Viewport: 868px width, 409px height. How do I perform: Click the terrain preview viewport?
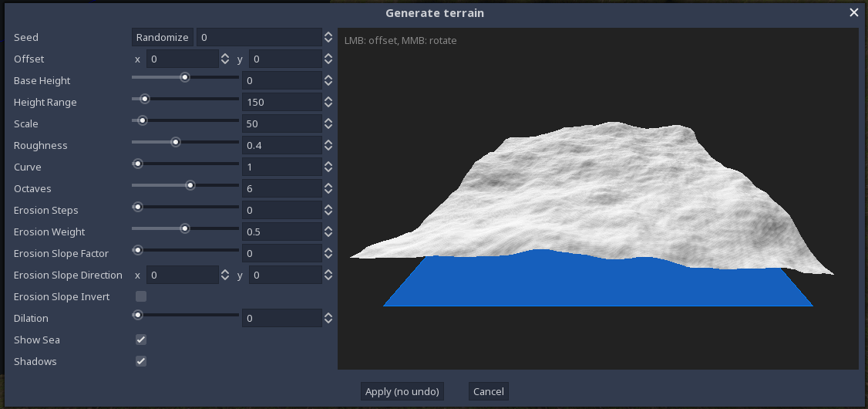pyautogui.click(x=597, y=199)
